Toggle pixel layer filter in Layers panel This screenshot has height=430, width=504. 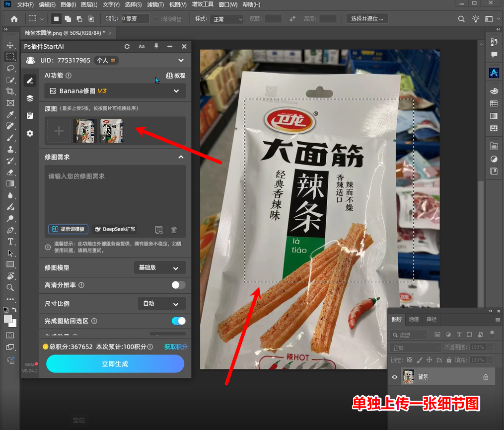click(x=437, y=335)
